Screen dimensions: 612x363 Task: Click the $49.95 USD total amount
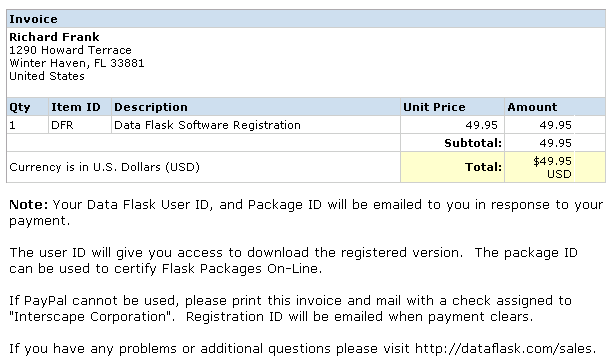point(552,167)
